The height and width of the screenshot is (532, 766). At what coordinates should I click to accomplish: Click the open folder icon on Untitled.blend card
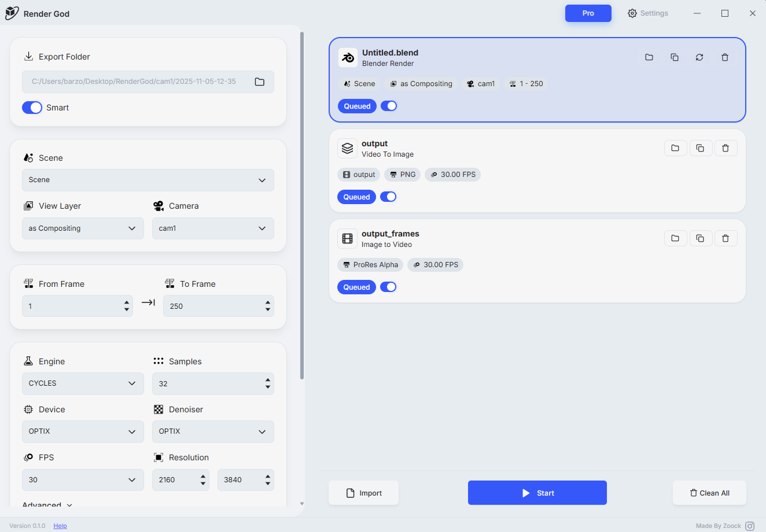pos(649,57)
